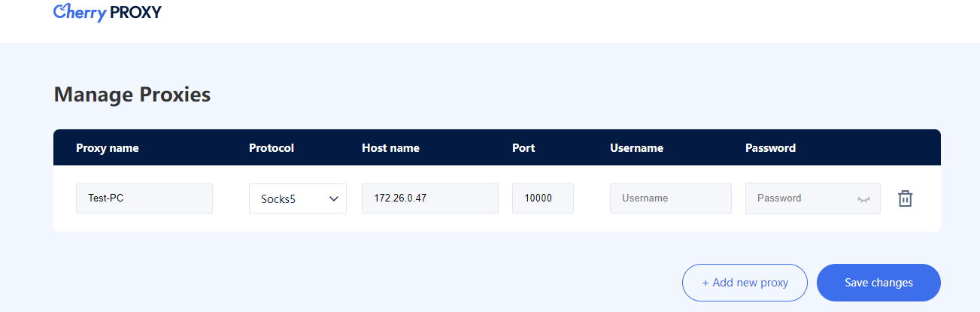
Task: Delete the Test-PC proxy with trash icon
Action: pyautogui.click(x=905, y=198)
